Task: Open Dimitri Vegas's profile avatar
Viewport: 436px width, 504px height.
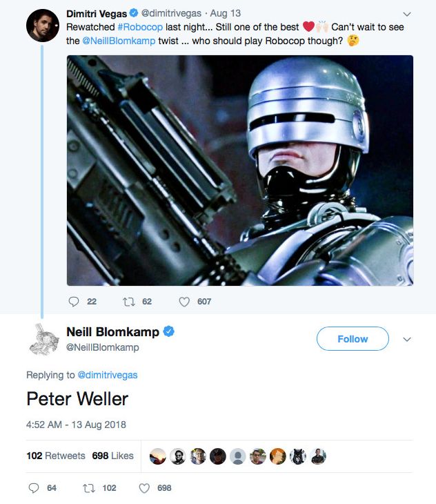Action: [42, 26]
